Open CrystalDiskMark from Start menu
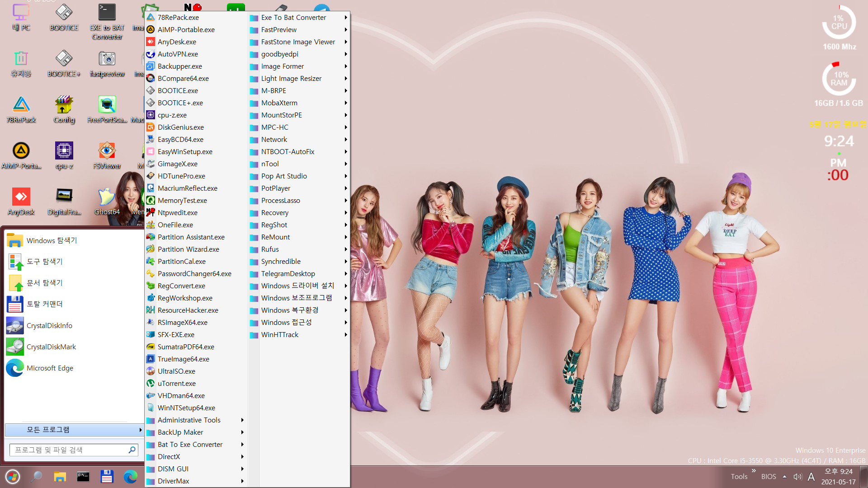Image resolution: width=868 pixels, height=488 pixels. click(x=74, y=347)
